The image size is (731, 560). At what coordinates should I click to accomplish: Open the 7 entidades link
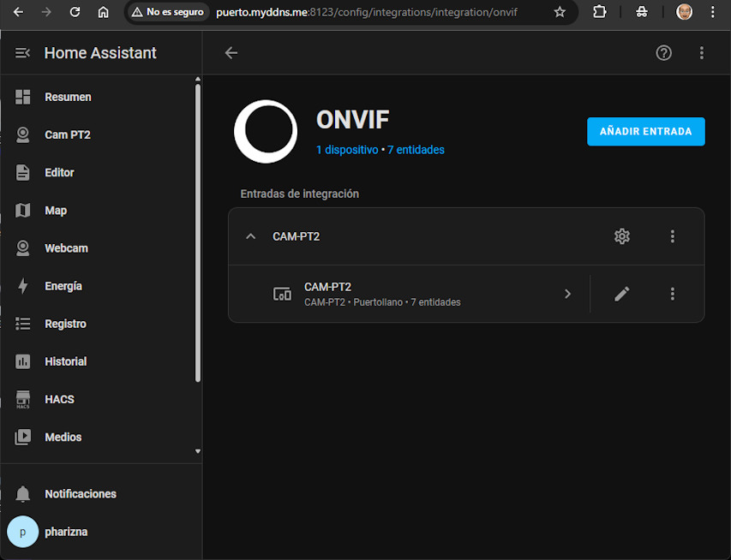pyautogui.click(x=416, y=150)
